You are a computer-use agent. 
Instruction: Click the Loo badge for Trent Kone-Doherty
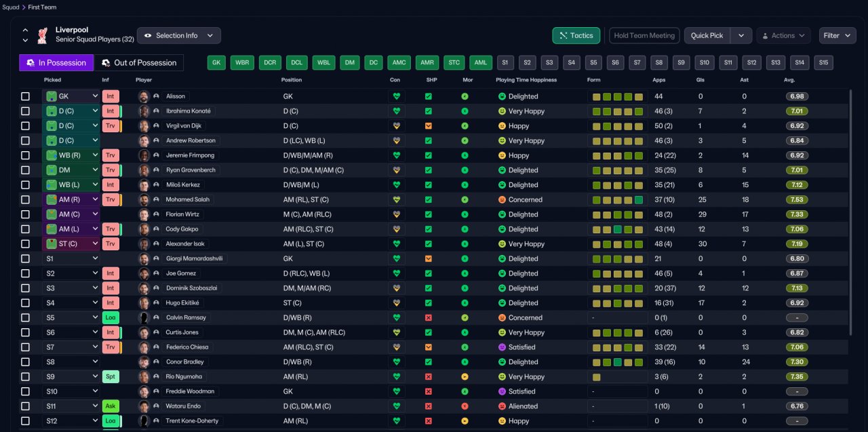[111, 420]
